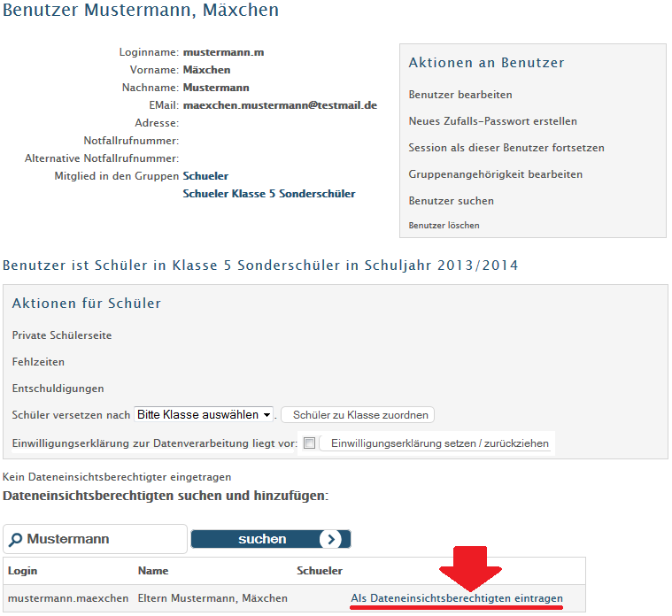The image size is (672, 616).
Task: Select the mustermann.maexchen login cell
Action: coord(68,598)
